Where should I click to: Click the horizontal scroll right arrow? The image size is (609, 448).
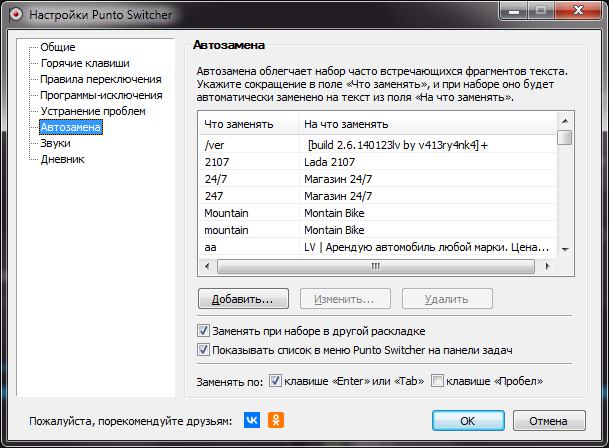[547, 267]
